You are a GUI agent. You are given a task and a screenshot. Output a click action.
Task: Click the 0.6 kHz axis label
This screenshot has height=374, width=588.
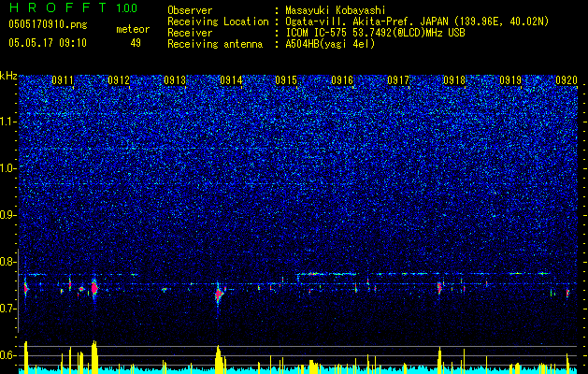pos(8,355)
